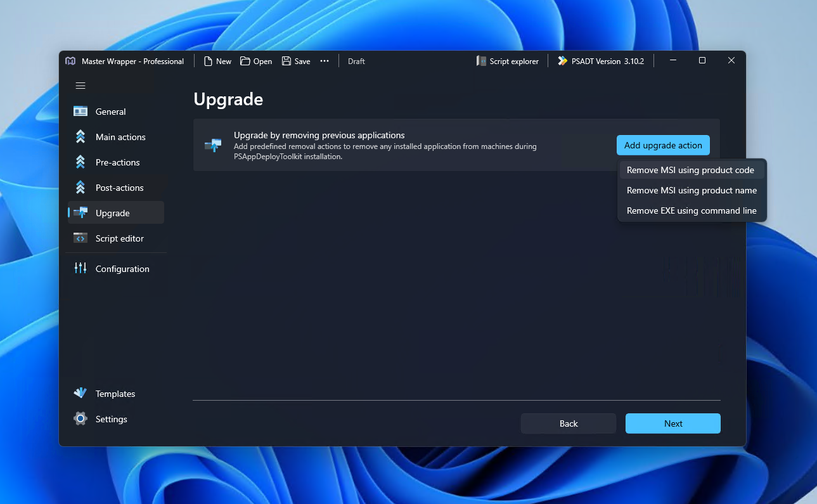This screenshot has width=817, height=504.
Task: Click PSADT Version 3.10.2 text
Action: [608, 61]
